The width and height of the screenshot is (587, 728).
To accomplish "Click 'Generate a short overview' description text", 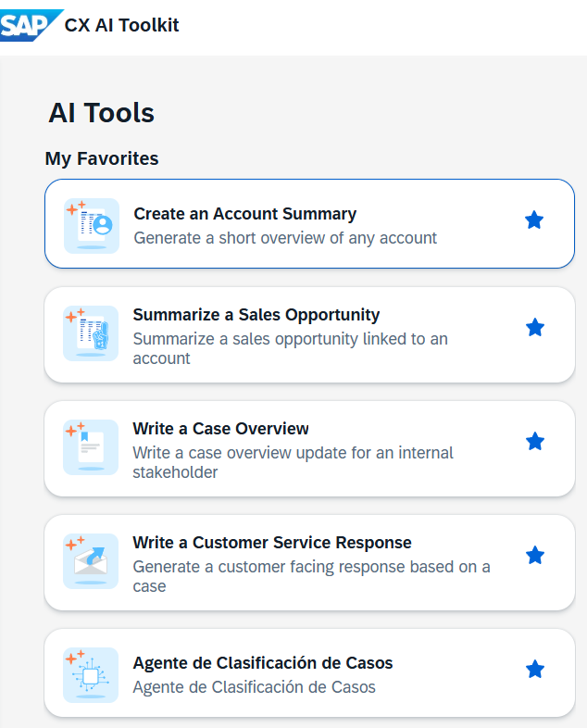I will (285, 238).
